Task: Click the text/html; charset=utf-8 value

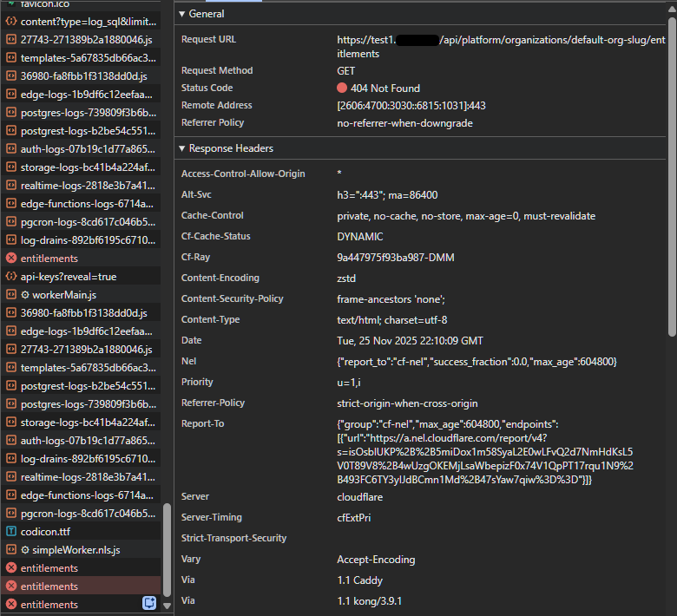Action: [x=392, y=320]
